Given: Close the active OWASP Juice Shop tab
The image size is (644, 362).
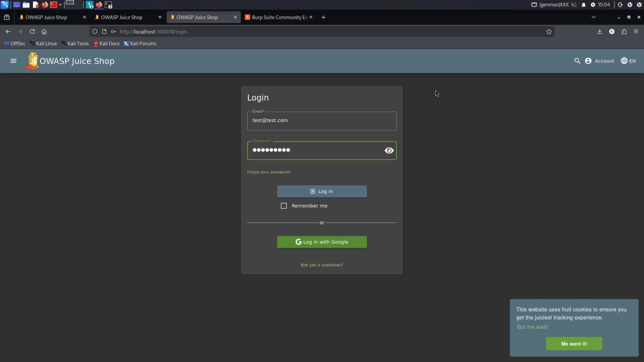Looking at the screenshot, I should [x=235, y=17].
